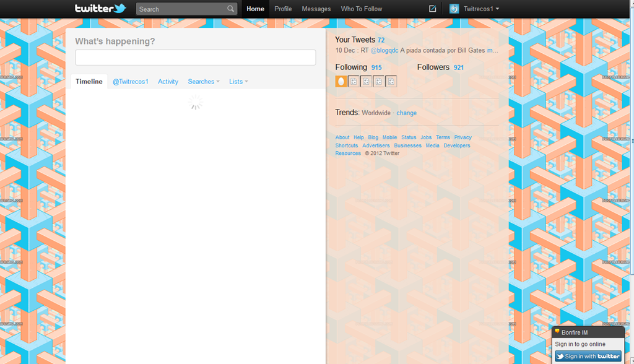Expand the Searches dropdown tab
The image size is (634, 364).
click(x=204, y=81)
